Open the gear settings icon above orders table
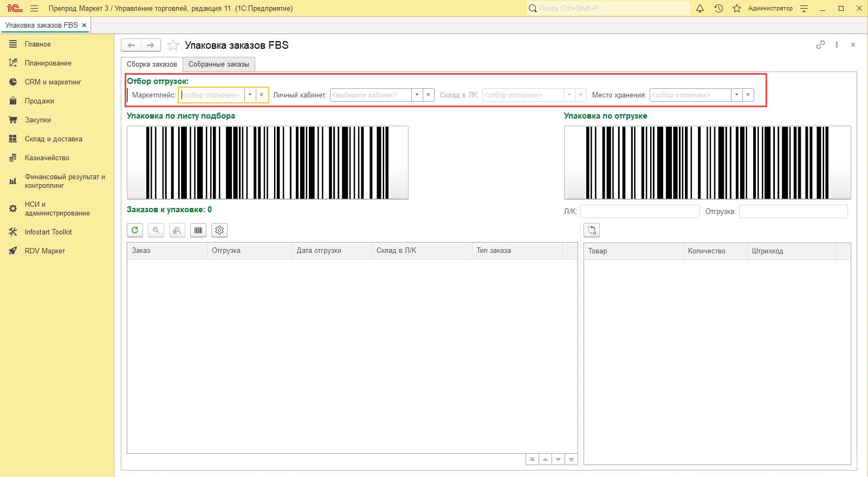 click(219, 230)
